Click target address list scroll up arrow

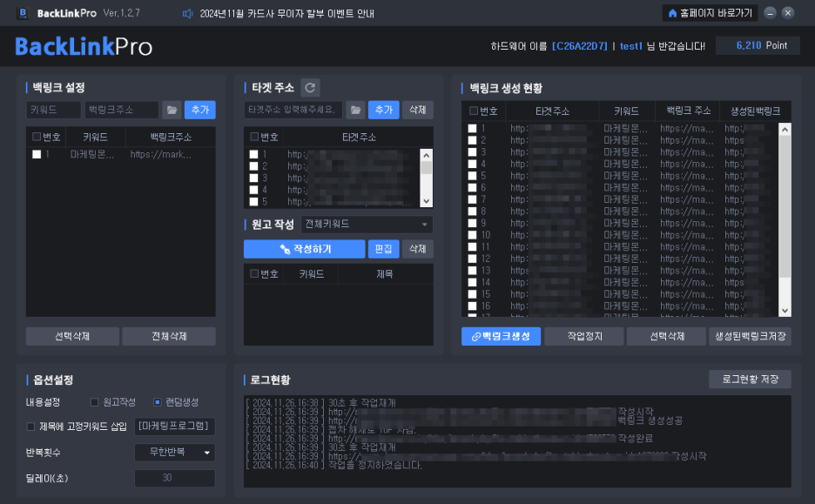tap(426, 155)
